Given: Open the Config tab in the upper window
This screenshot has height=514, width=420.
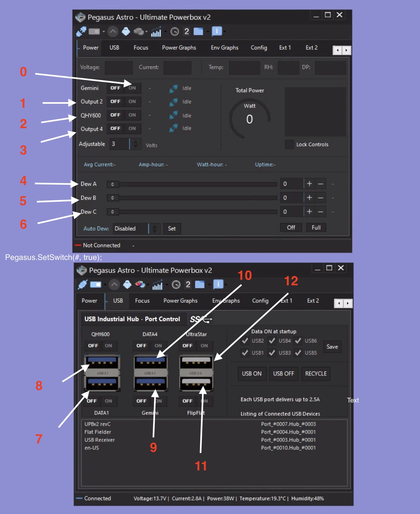Looking at the screenshot, I should tap(259, 47).
